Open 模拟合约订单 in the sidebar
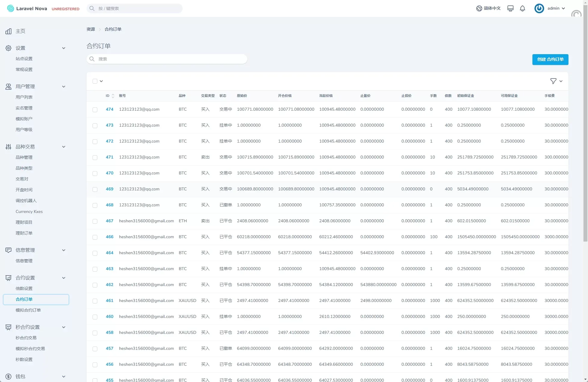588x382 pixels. (28, 310)
